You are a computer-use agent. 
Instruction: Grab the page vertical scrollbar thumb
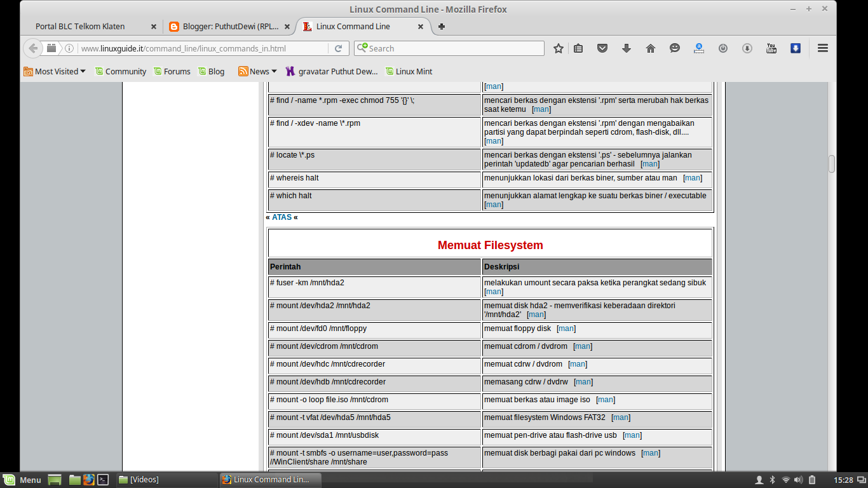[x=832, y=164]
